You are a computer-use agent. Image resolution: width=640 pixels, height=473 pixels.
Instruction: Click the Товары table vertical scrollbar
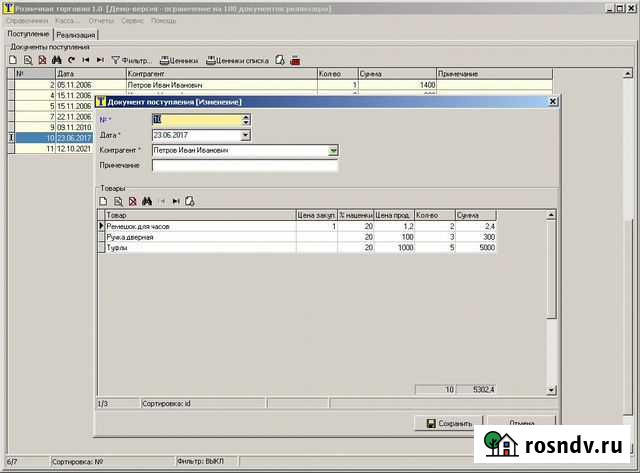pos(550,300)
